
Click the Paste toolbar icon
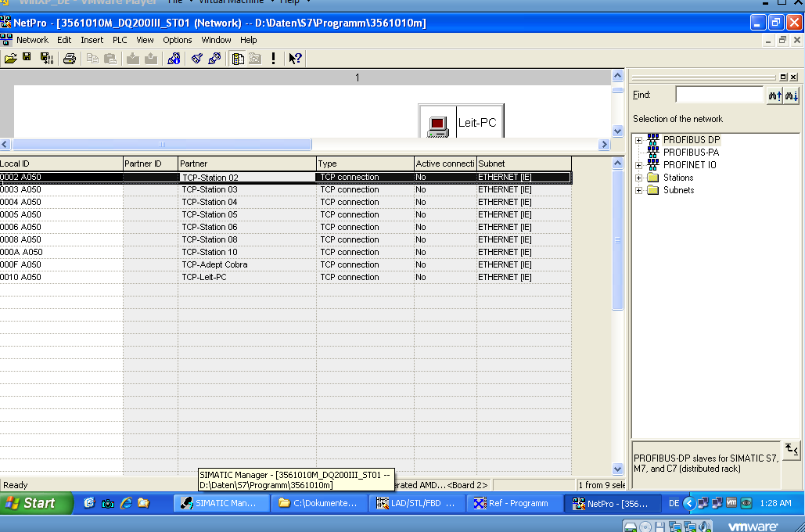(x=110, y=59)
